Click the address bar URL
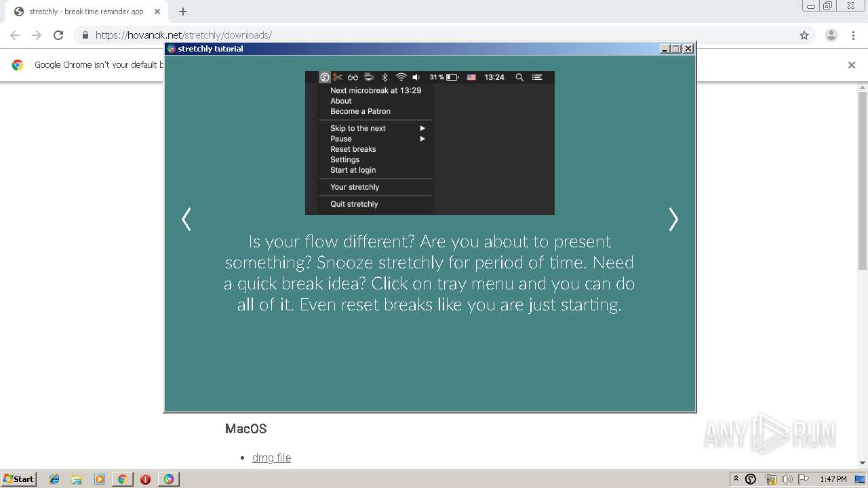Image resolution: width=868 pixels, height=488 pixels. (x=184, y=35)
